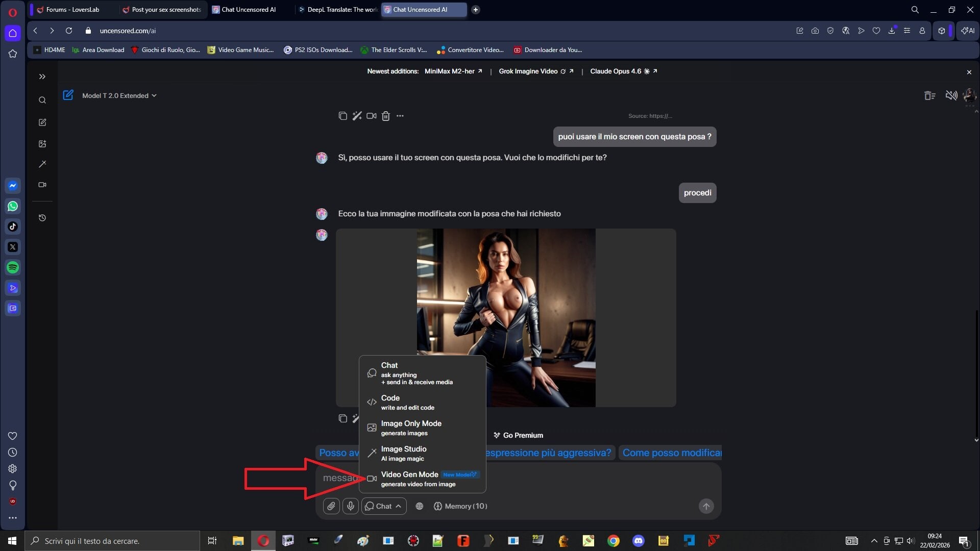This screenshot has width=980, height=551.
Task: Open Spotify in Opera sidebar
Action: tap(13, 267)
